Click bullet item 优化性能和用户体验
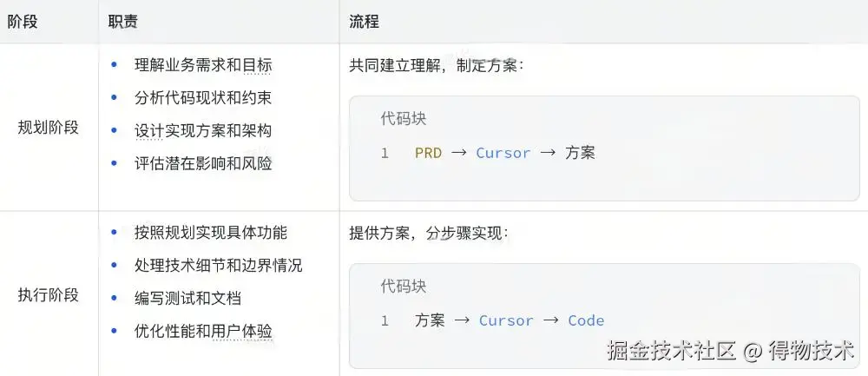868x376 pixels. click(x=203, y=331)
